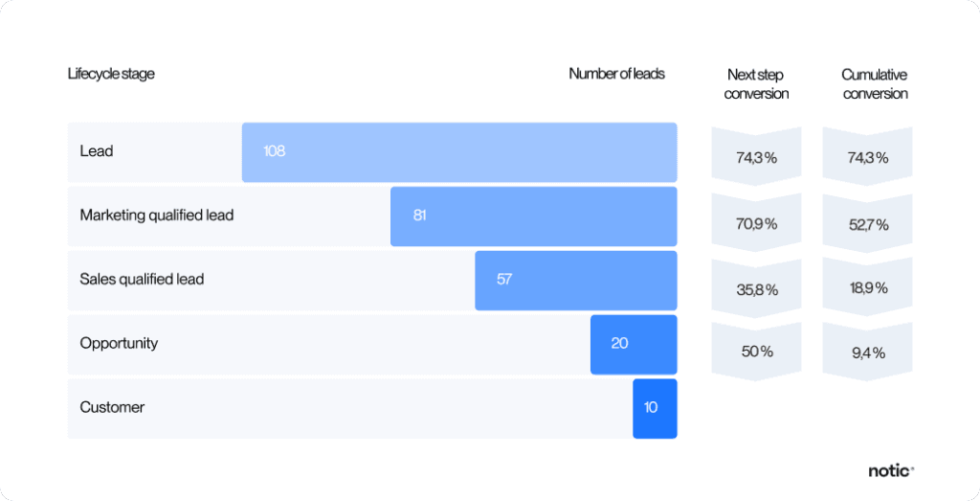Select the 35,8% next step conversion arrow
This screenshot has height=501, width=980.
click(756, 288)
